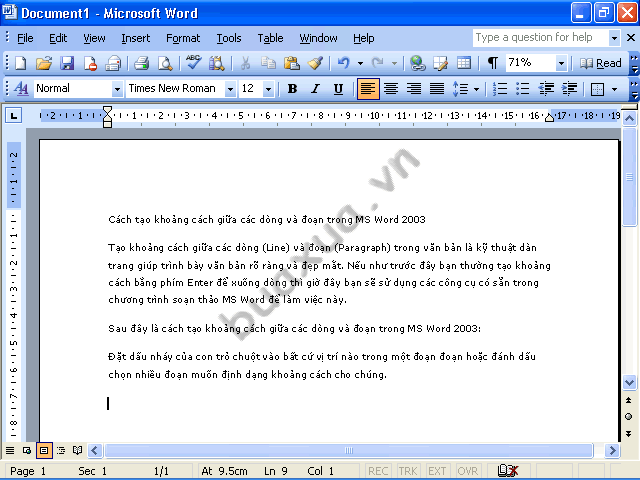This screenshot has height=480, width=640.
Task: Expand the Style dropdown showing Normal
Action: (x=117, y=89)
